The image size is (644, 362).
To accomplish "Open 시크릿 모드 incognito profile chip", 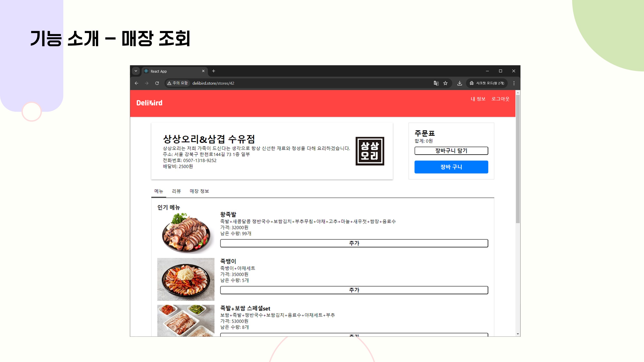I will (x=487, y=83).
